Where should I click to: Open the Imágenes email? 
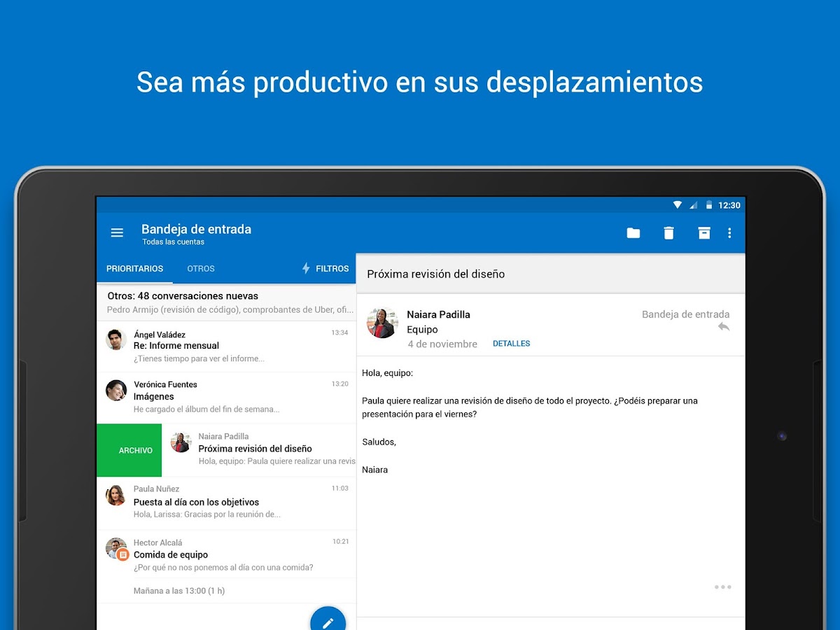[x=226, y=398]
